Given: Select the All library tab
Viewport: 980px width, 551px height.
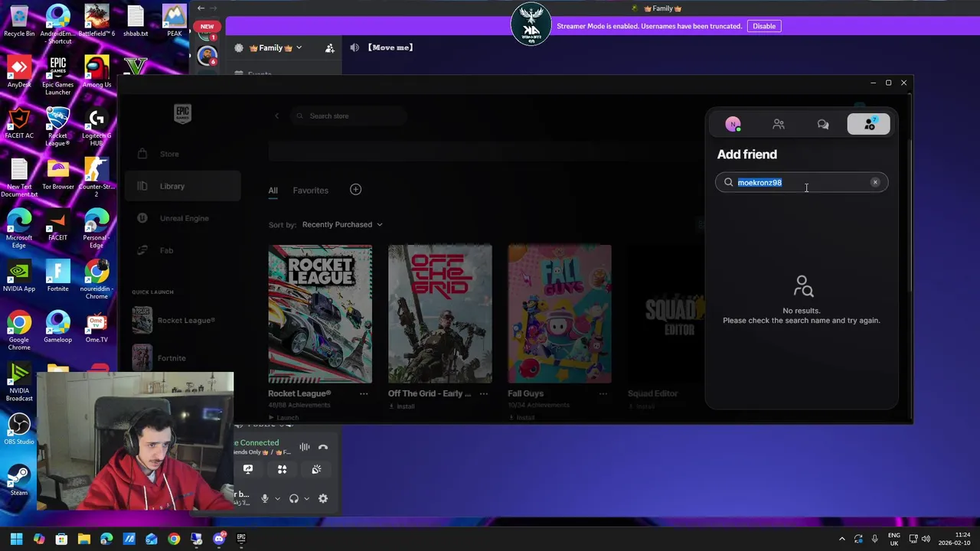Looking at the screenshot, I should click(273, 190).
